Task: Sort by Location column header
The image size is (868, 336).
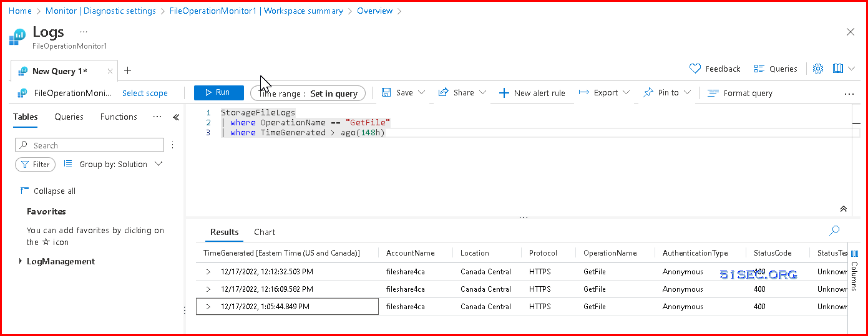Action: click(475, 253)
